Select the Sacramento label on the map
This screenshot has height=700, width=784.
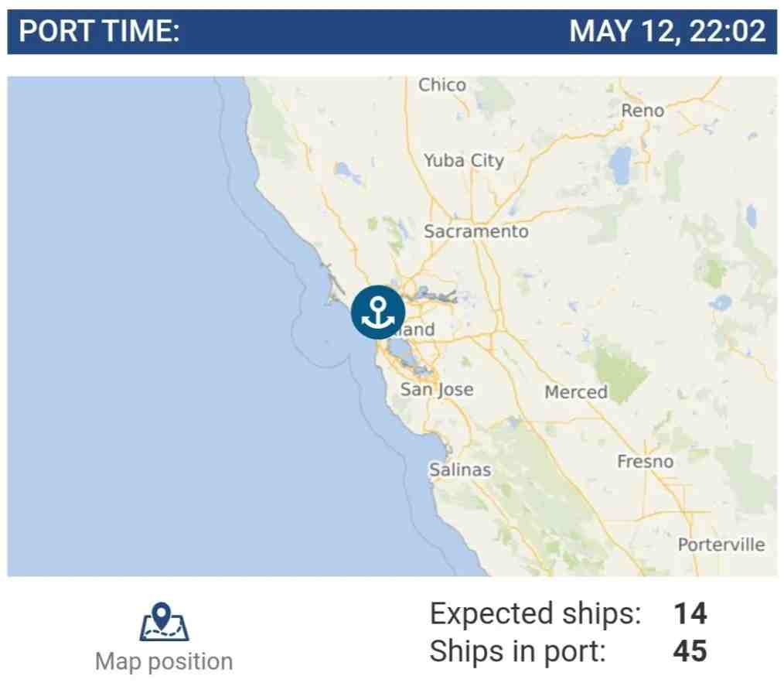click(x=476, y=231)
